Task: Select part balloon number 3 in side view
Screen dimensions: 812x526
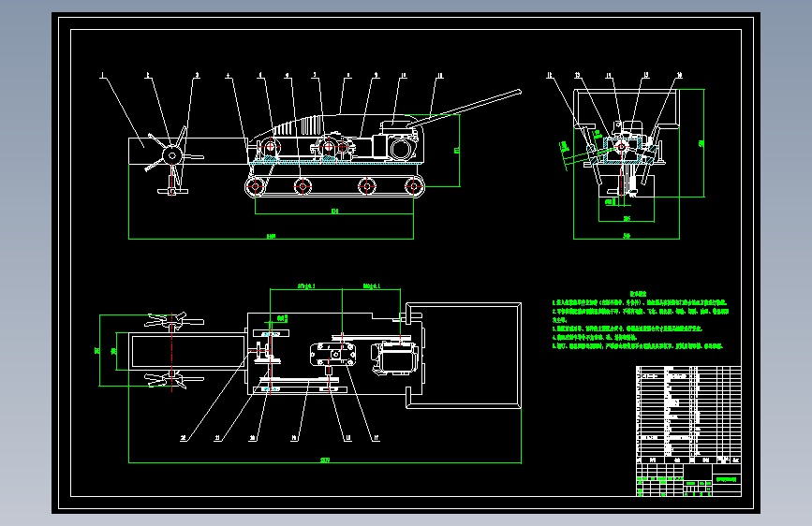Action: [x=197, y=76]
